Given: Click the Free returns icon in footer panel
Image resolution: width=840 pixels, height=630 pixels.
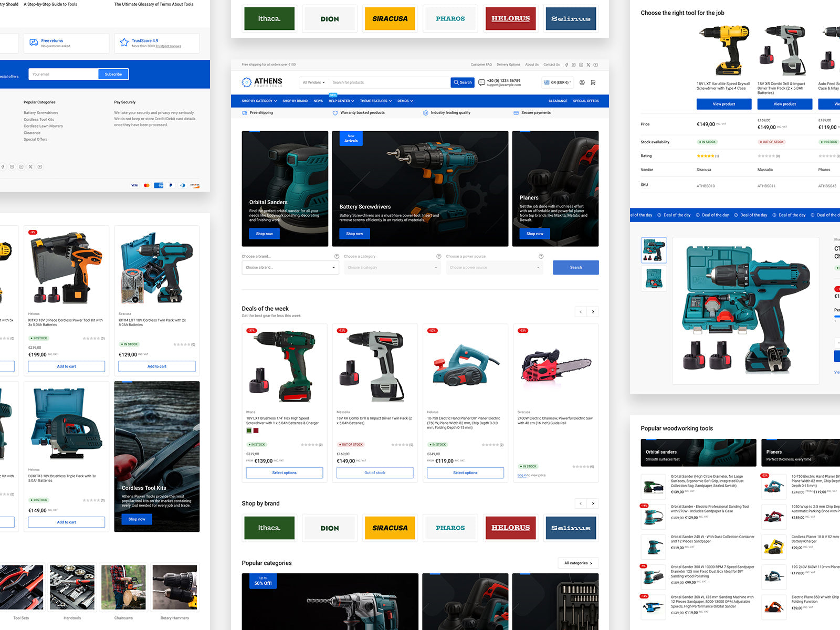Looking at the screenshot, I should (34, 43).
